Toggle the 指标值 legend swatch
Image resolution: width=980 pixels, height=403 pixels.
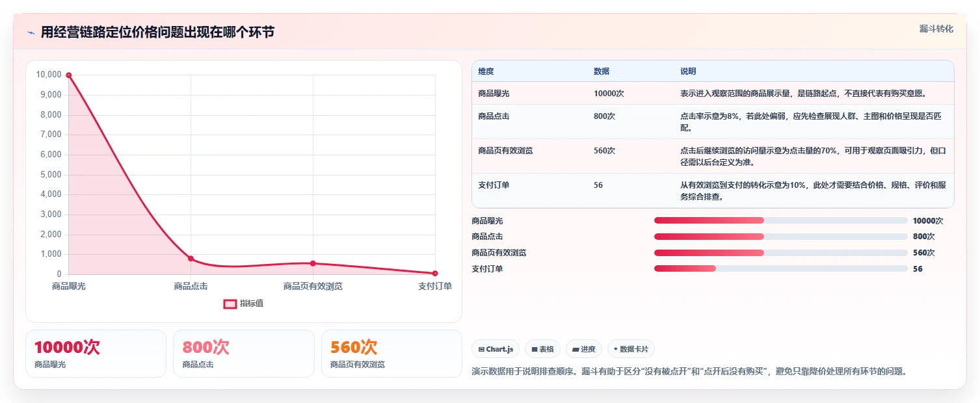230,304
